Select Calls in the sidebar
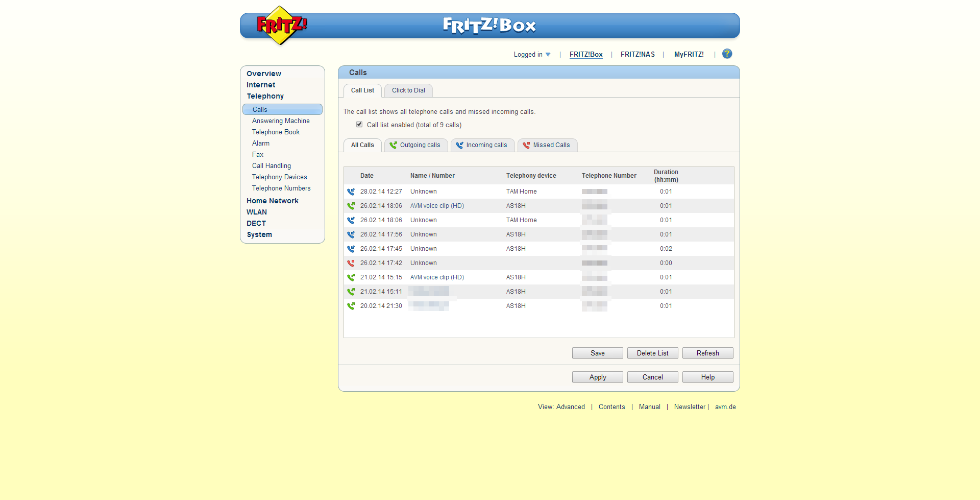The width and height of the screenshot is (980, 500). click(282, 109)
